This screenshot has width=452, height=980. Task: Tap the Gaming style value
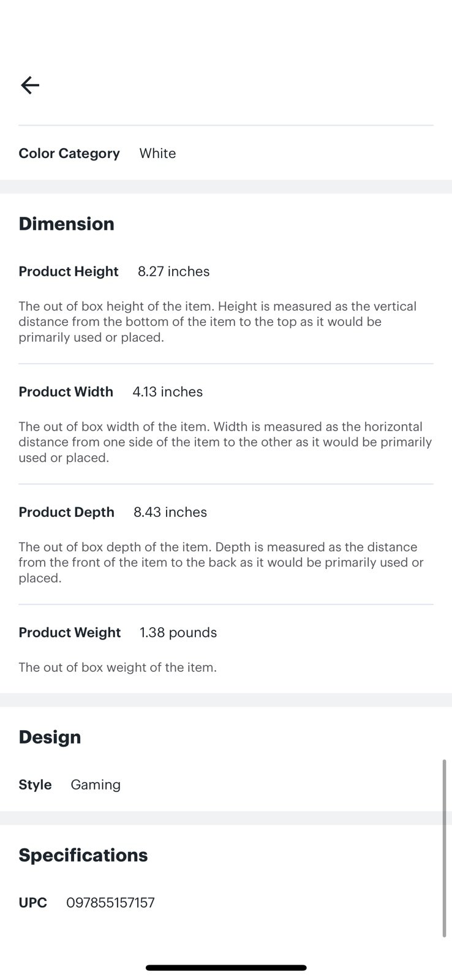tap(96, 785)
